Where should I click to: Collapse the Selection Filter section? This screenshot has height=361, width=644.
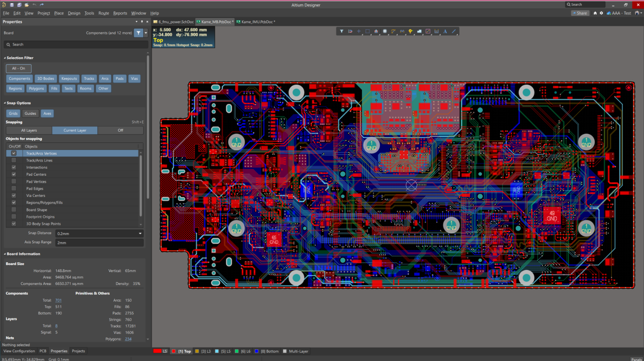click(x=5, y=58)
